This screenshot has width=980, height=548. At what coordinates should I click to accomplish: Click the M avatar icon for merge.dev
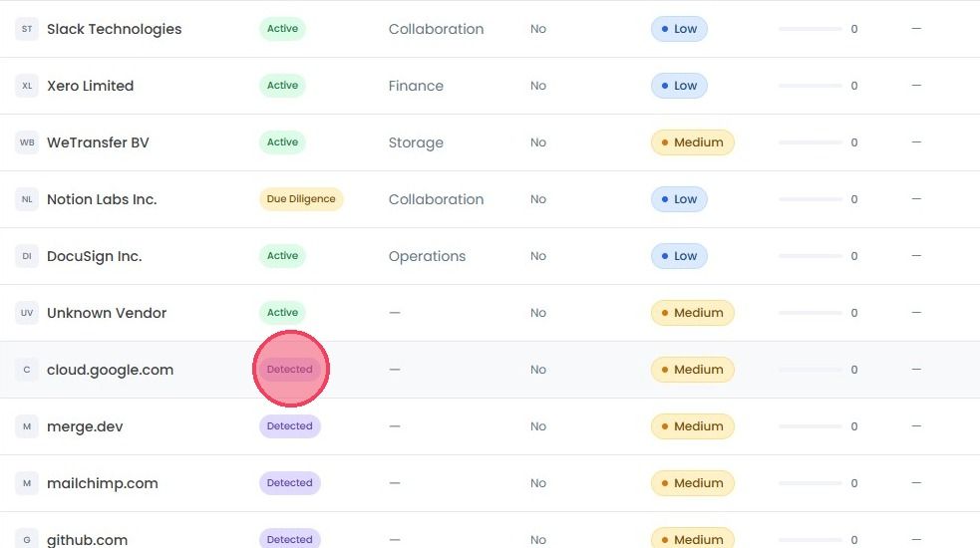27,426
